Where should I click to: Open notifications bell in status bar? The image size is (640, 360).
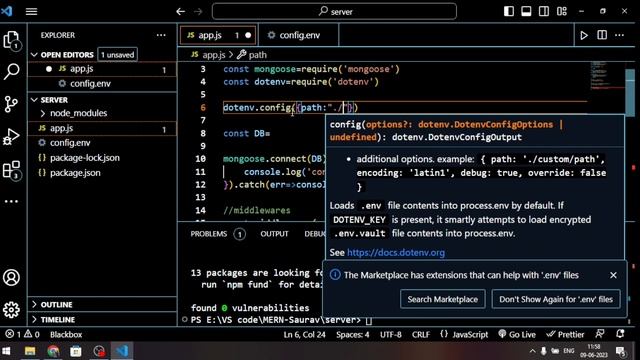coord(620,334)
